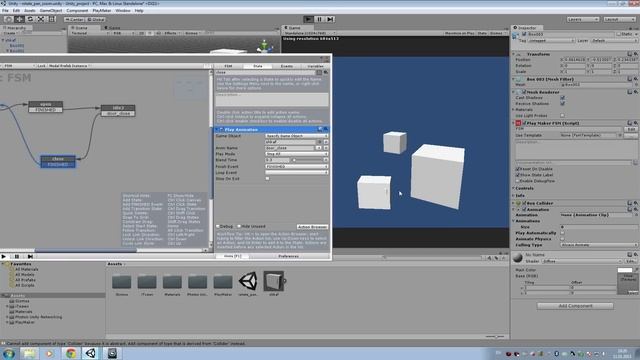Open the Culling Type dropdown
Screen dimensions: 640x360
599,245
